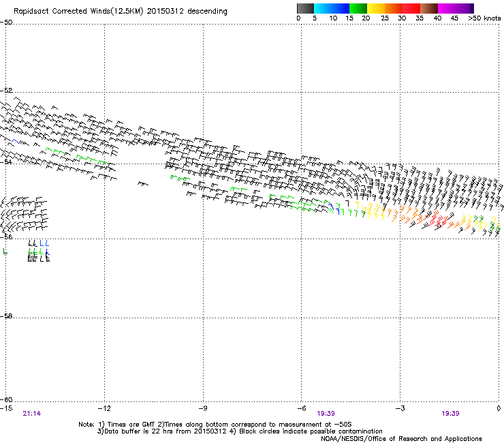The width and height of the screenshot is (504, 443).
Task: Select the orange 25-30 knots color segment
Action: coord(394,8)
